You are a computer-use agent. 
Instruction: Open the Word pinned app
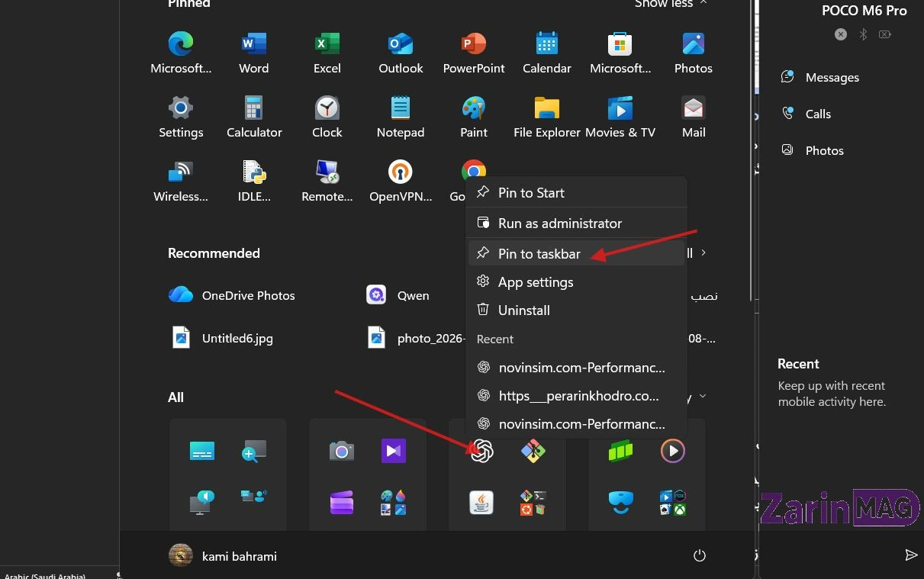(x=253, y=53)
